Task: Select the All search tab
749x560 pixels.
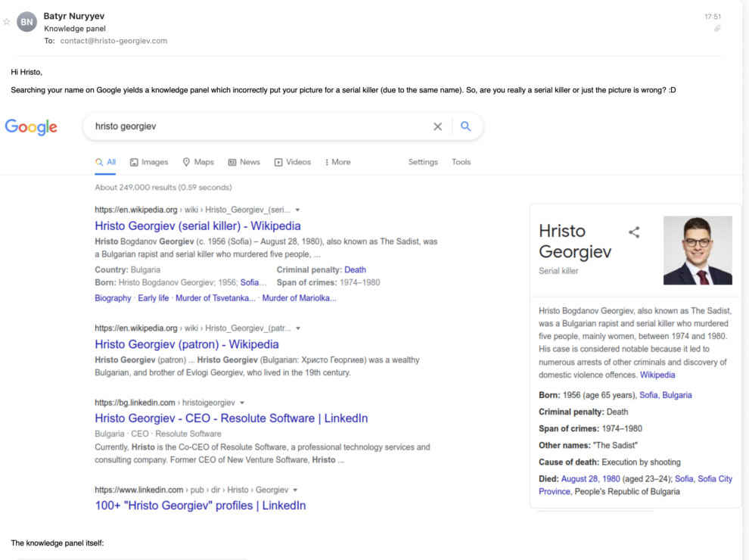Action: click(106, 162)
